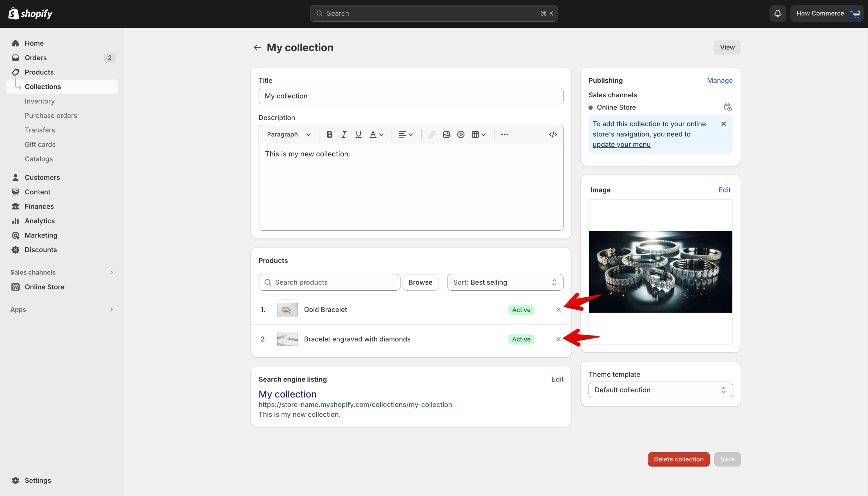This screenshot has height=496, width=868.
Task: Click the Browse products button
Action: click(420, 282)
